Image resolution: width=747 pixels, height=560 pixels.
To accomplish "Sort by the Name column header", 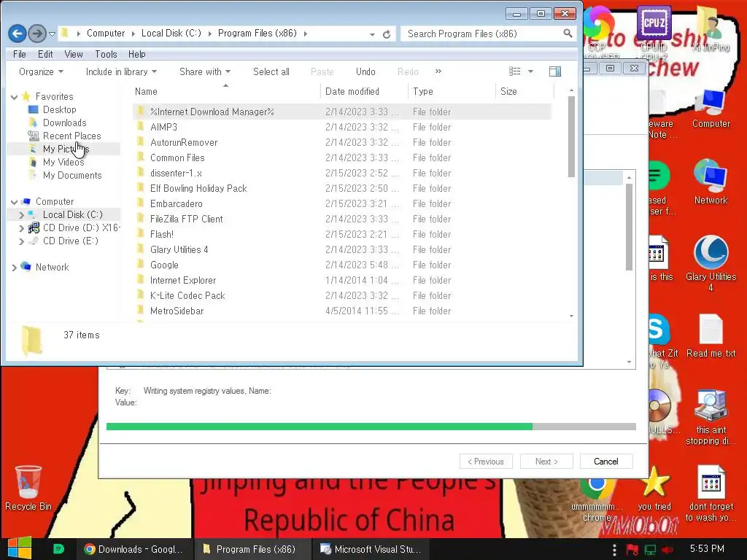I will click(226, 91).
